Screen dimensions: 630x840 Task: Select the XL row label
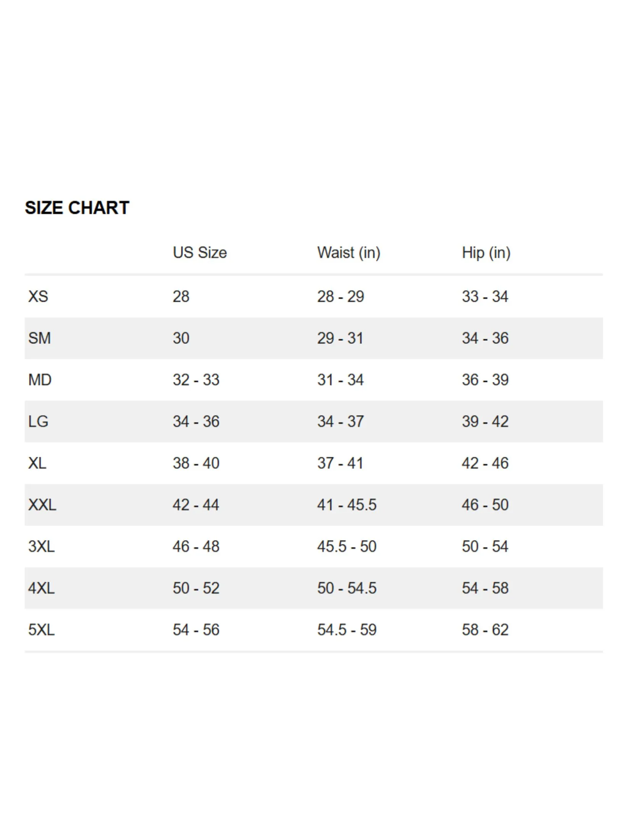click(37, 463)
